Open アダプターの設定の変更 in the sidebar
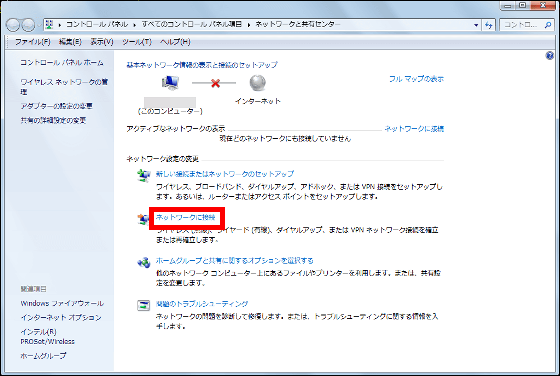560x376 pixels. [56, 106]
